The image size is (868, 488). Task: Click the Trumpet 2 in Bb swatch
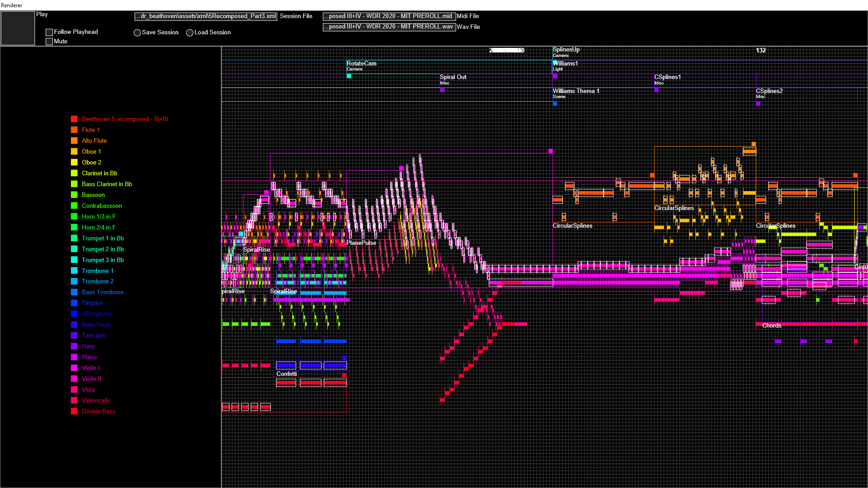[74, 249]
